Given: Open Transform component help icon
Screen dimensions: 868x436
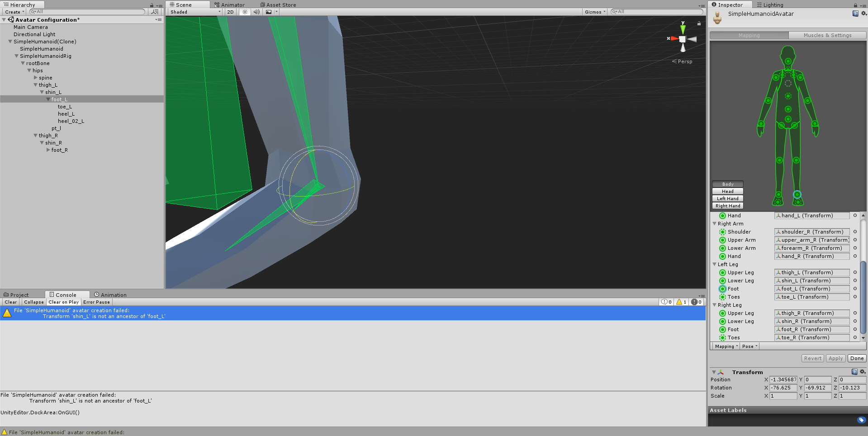Looking at the screenshot, I should coord(854,372).
